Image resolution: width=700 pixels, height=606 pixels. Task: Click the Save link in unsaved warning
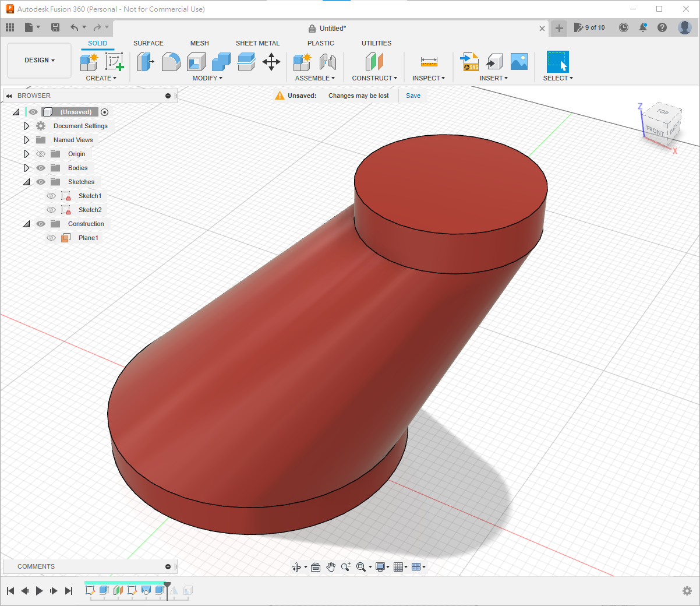[413, 96]
